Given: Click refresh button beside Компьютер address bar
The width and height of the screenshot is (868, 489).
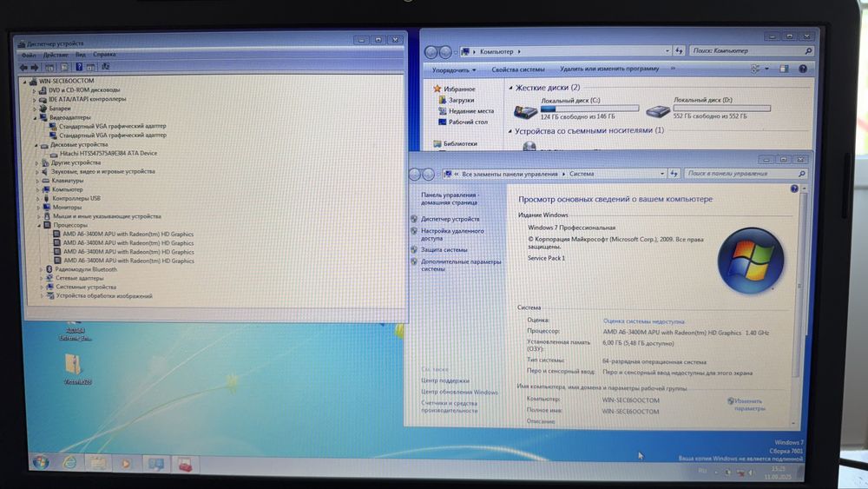Looking at the screenshot, I should coord(680,51).
